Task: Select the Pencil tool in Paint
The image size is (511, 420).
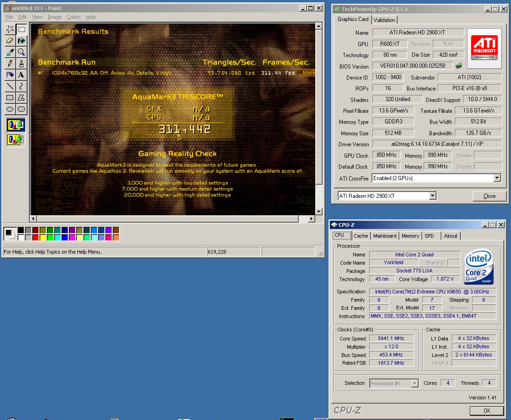Action: click(10, 64)
